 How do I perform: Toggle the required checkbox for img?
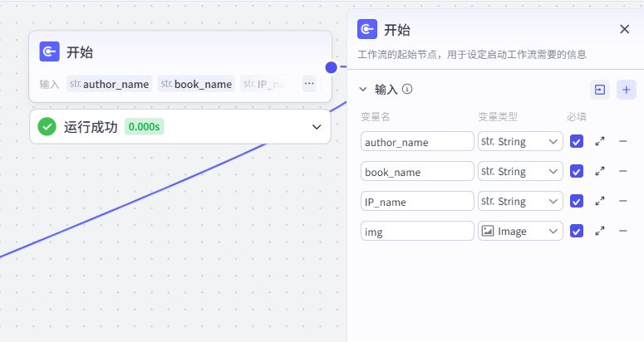coord(577,232)
